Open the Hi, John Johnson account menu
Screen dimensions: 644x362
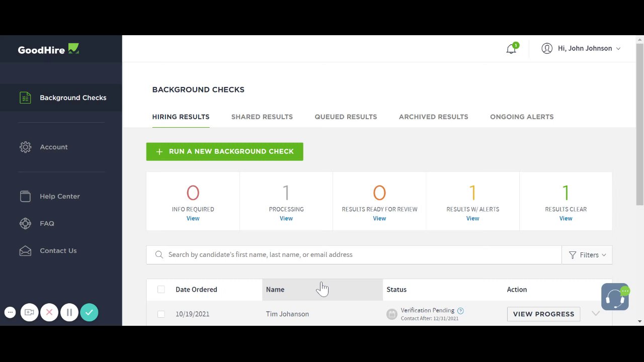pos(582,48)
